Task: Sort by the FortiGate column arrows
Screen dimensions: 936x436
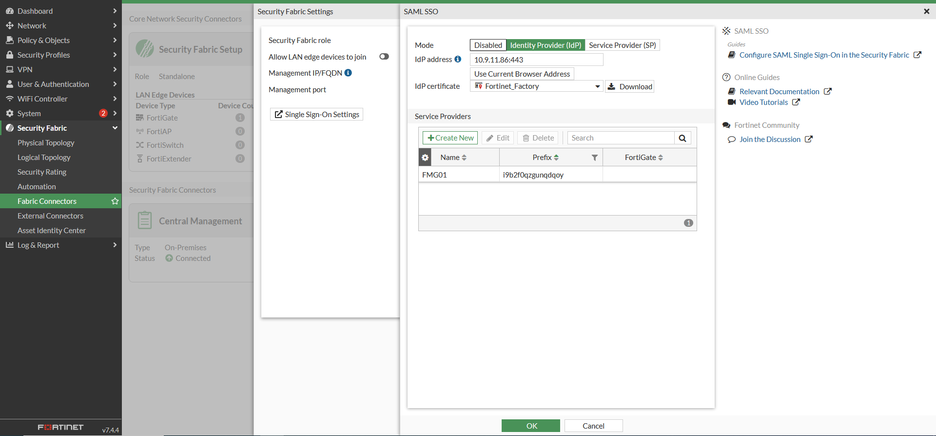Action: pyautogui.click(x=661, y=158)
